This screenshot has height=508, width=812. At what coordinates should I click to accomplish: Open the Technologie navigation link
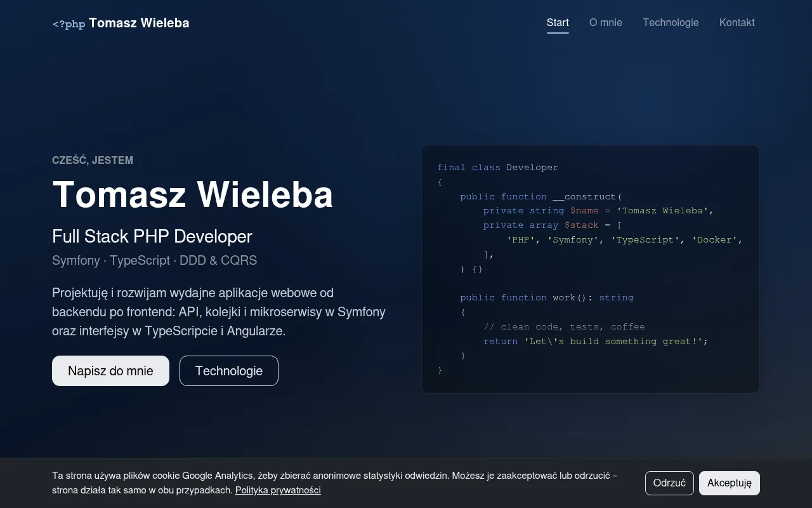(671, 23)
